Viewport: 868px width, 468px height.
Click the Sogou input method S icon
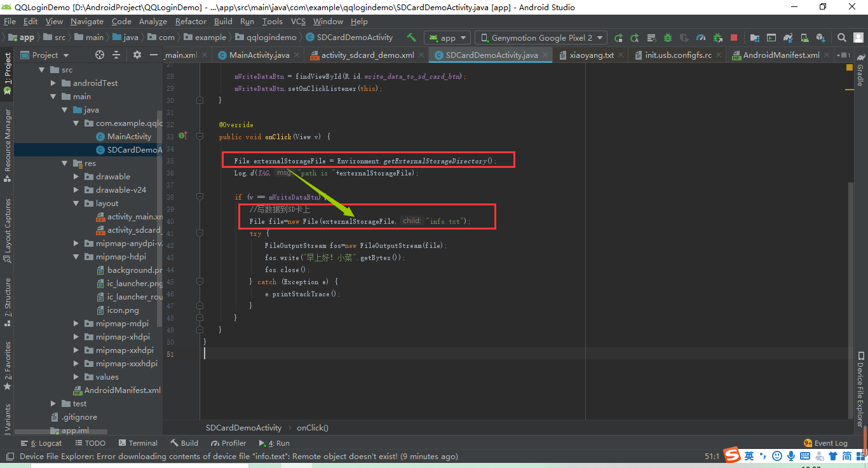click(733, 455)
